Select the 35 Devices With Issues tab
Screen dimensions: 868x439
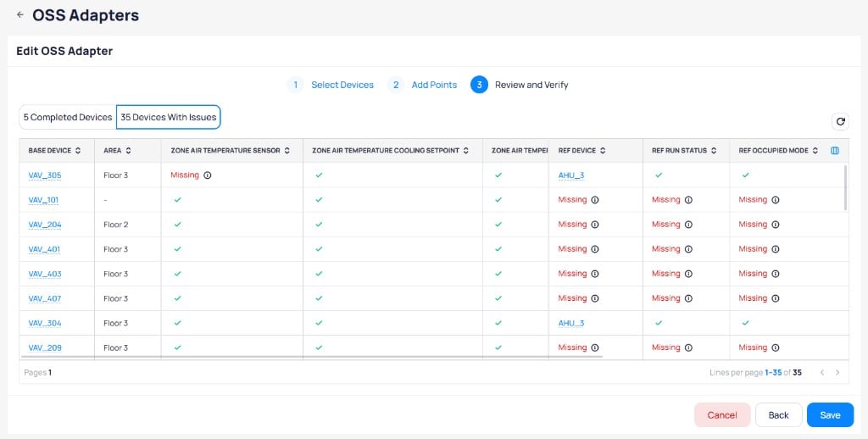[x=169, y=117]
